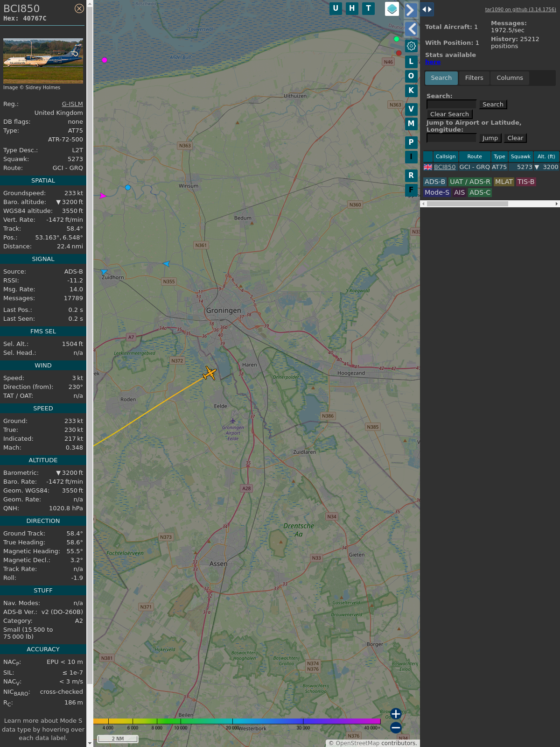Toggle the UAT / ADS-R source legend

pos(470,182)
